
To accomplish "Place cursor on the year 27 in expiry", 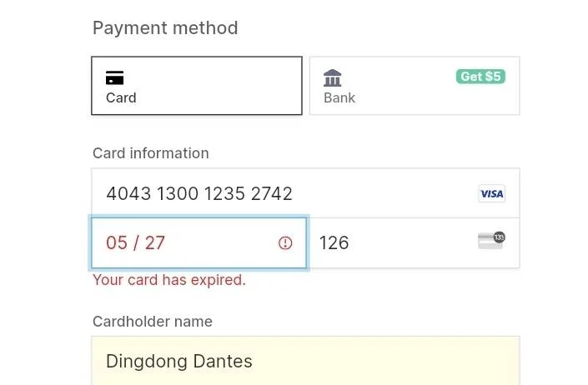I will point(155,243).
